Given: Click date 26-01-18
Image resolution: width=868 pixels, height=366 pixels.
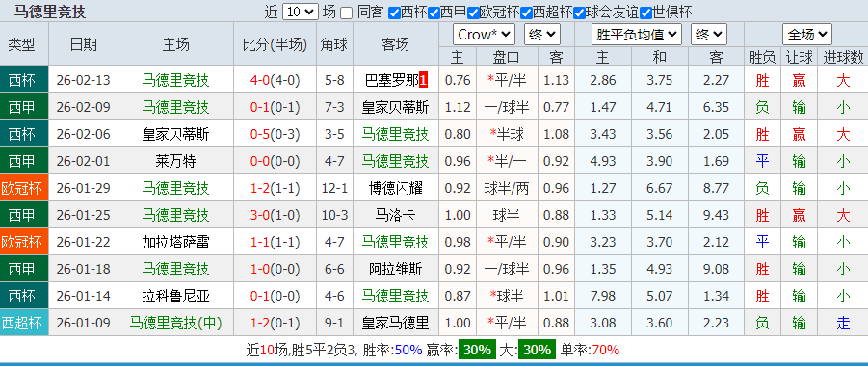Looking at the screenshot, I should coord(83,269).
